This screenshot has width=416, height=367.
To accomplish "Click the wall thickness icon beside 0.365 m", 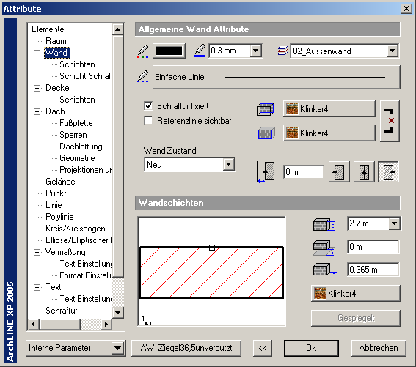I will pos(324,269).
